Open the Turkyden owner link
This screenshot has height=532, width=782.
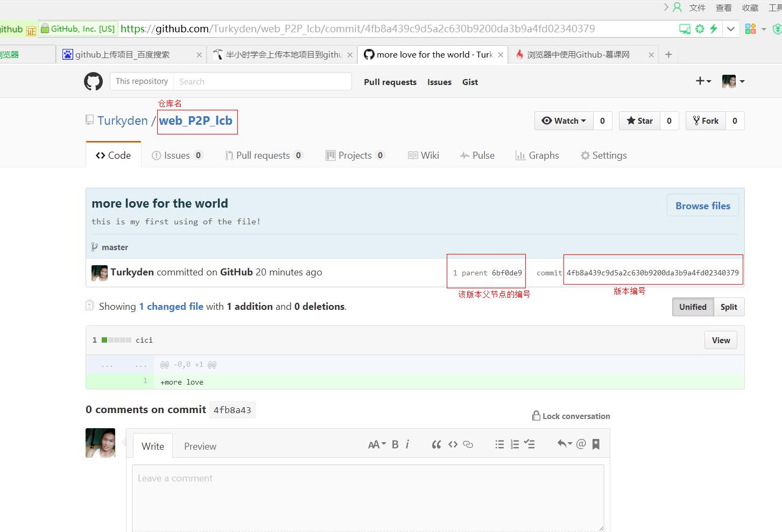coord(123,120)
